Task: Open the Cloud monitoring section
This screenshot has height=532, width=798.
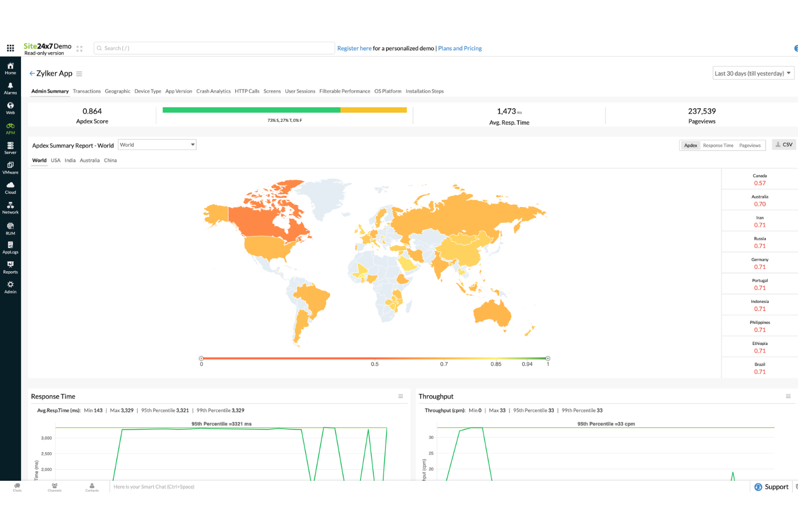Action: 10,188
